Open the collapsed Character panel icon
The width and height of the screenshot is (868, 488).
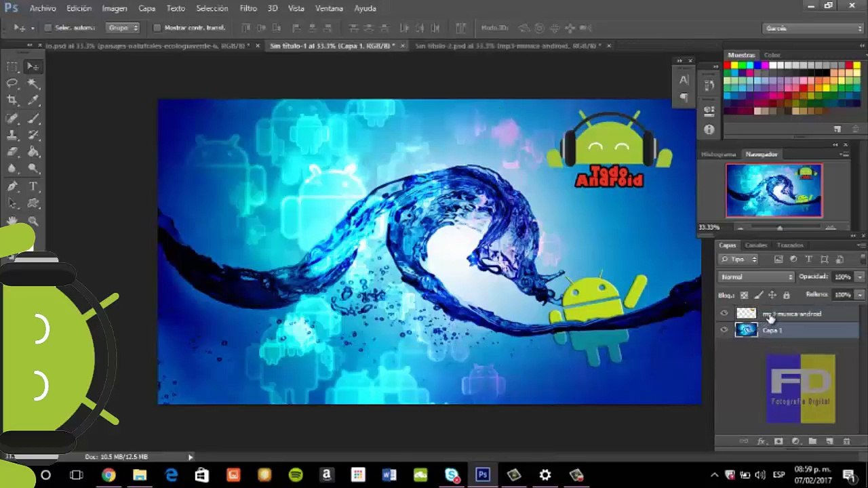pos(684,80)
